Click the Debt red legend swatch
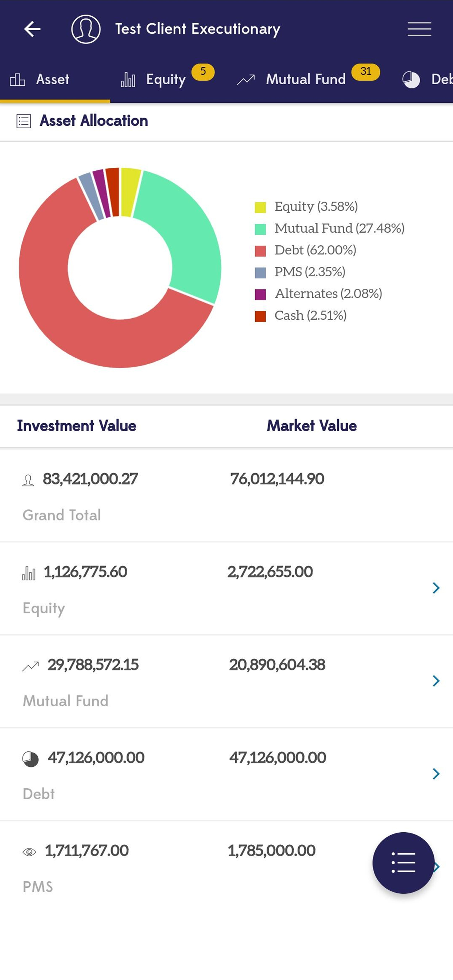This screenshot has width=453, height=980. pyautogui.click(x=260, y=251)
